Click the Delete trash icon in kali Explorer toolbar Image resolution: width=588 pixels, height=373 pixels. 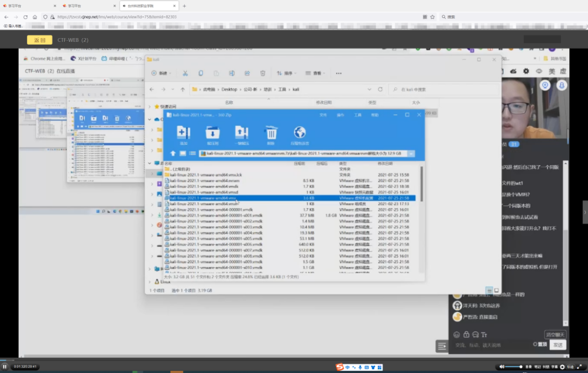262,73
